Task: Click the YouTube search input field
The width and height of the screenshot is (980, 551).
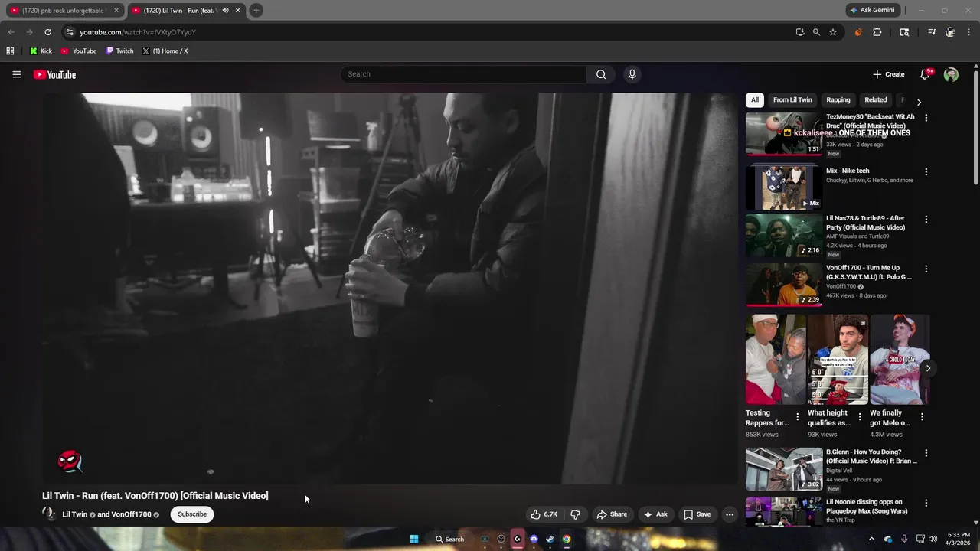Action: pos(464,74)
